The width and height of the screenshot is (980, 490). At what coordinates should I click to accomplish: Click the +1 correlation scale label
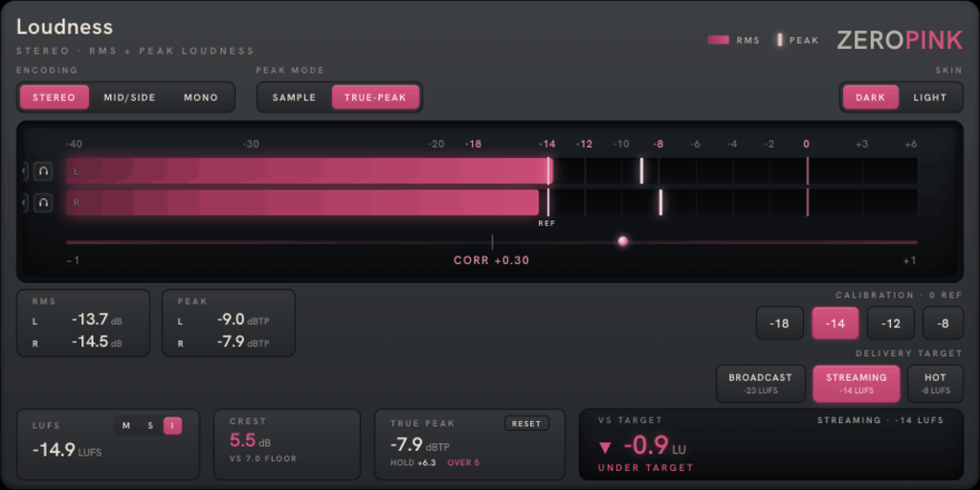910,260
